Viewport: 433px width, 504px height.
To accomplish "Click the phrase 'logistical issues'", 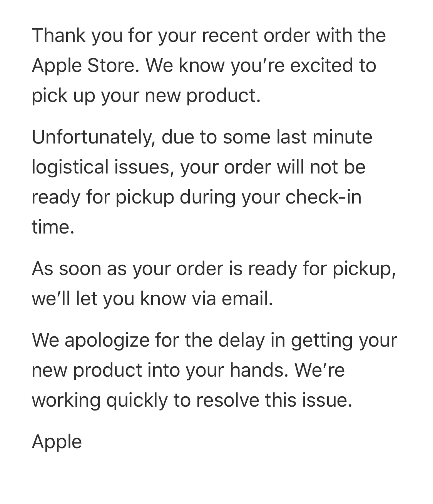I will coord(101,168).
